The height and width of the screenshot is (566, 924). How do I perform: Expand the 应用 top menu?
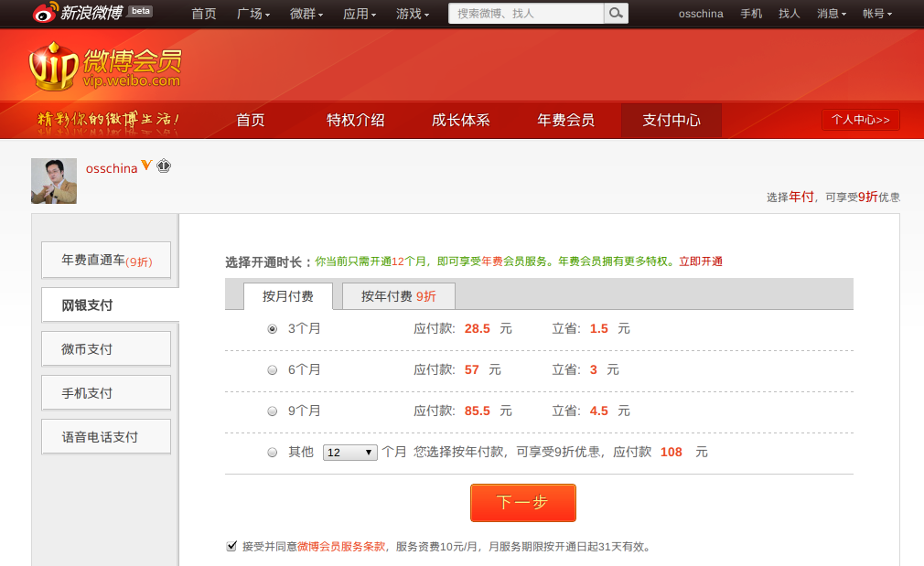coord(360,14)
